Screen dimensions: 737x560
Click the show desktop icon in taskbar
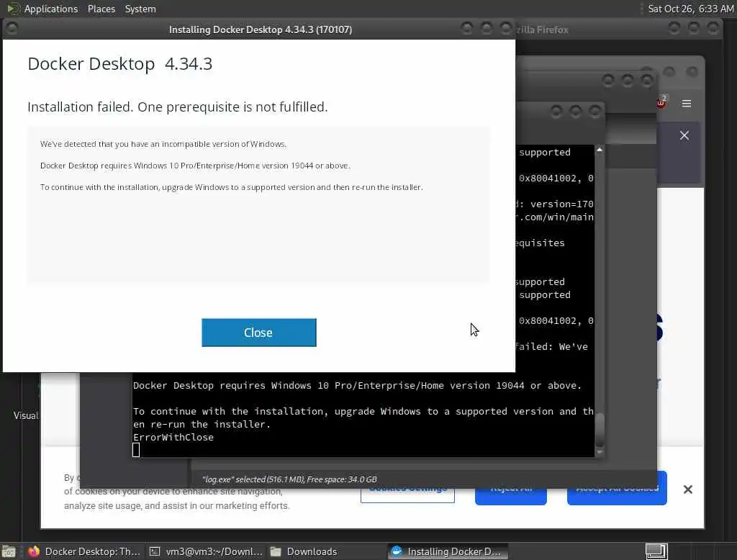9,551
